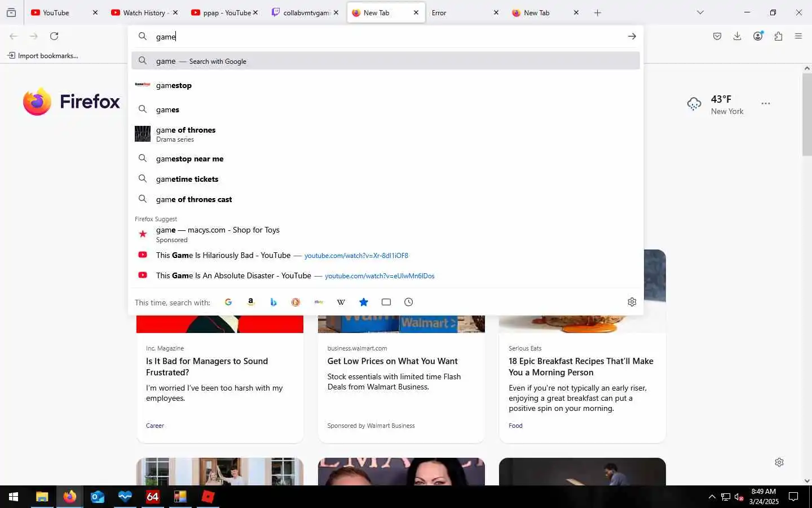The height and width of the screenshot is (508, 812).
Task: Search history using the clock icon
Action: [409, 302]
